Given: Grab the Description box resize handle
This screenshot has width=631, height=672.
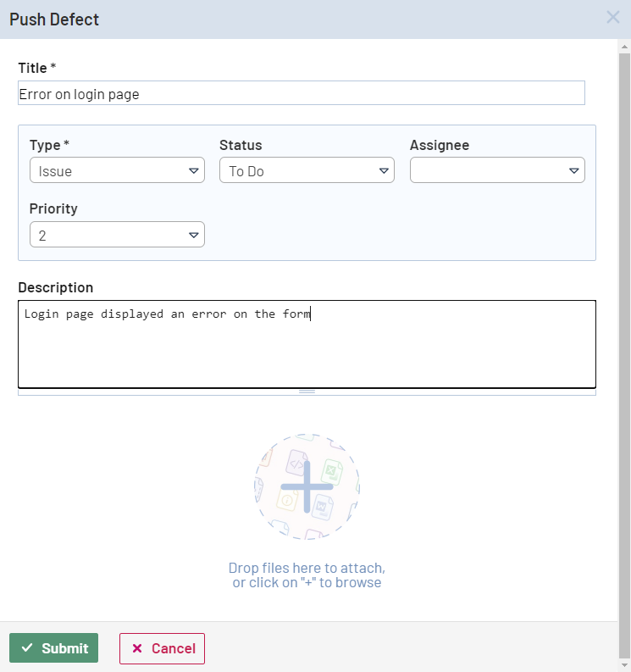Looking at the screenshot, I should pos(307,392).
